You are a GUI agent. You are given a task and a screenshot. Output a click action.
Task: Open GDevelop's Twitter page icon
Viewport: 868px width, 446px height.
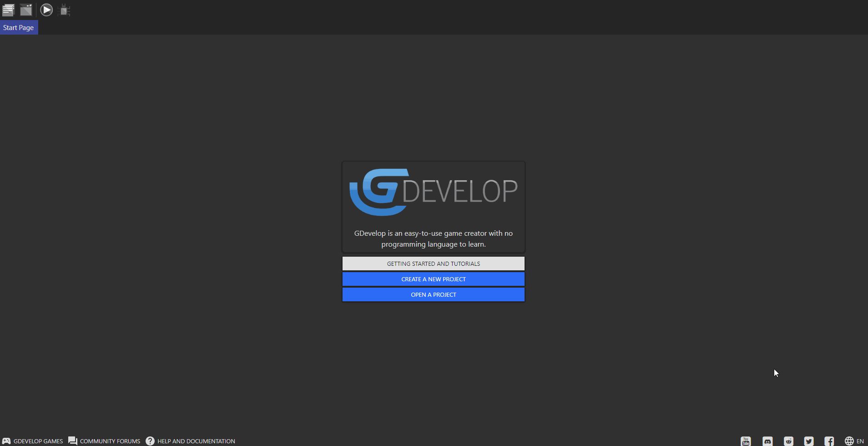coord(809,441)
